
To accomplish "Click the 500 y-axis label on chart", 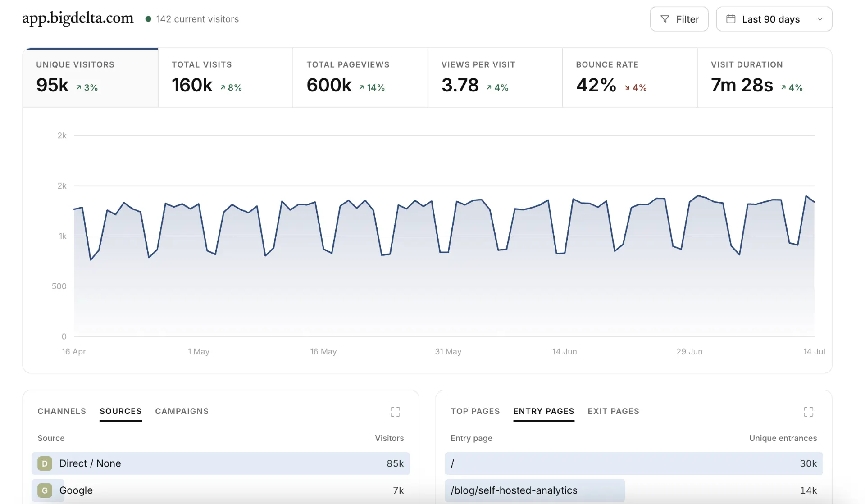I will [x=59, y=286].
